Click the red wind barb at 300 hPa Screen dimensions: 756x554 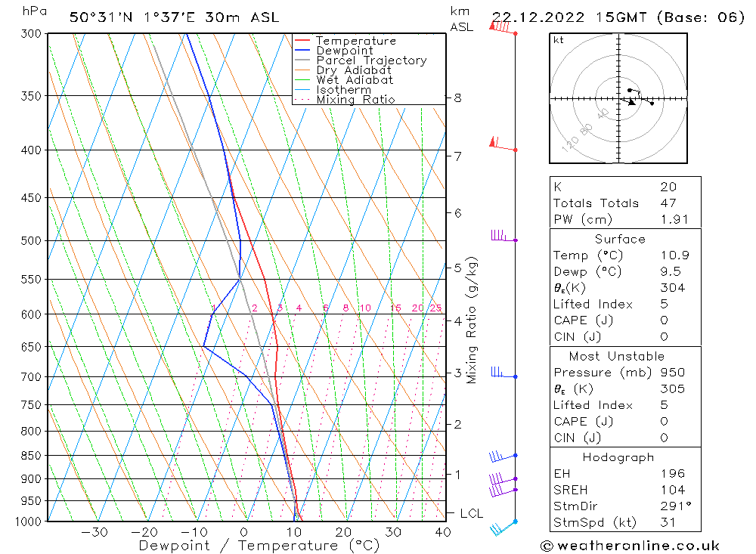coord(503,27)
